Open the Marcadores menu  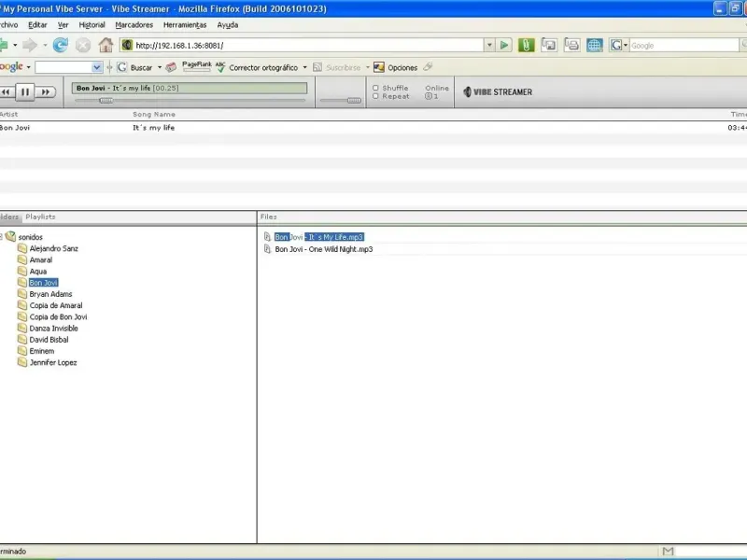[134, 25]
